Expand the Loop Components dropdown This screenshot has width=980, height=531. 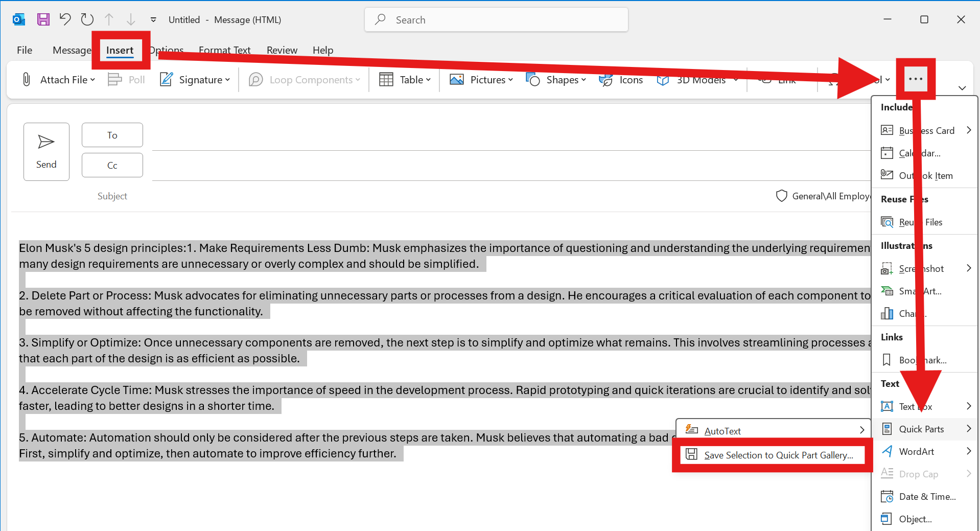pyautogui.click(x=305, y=80)
